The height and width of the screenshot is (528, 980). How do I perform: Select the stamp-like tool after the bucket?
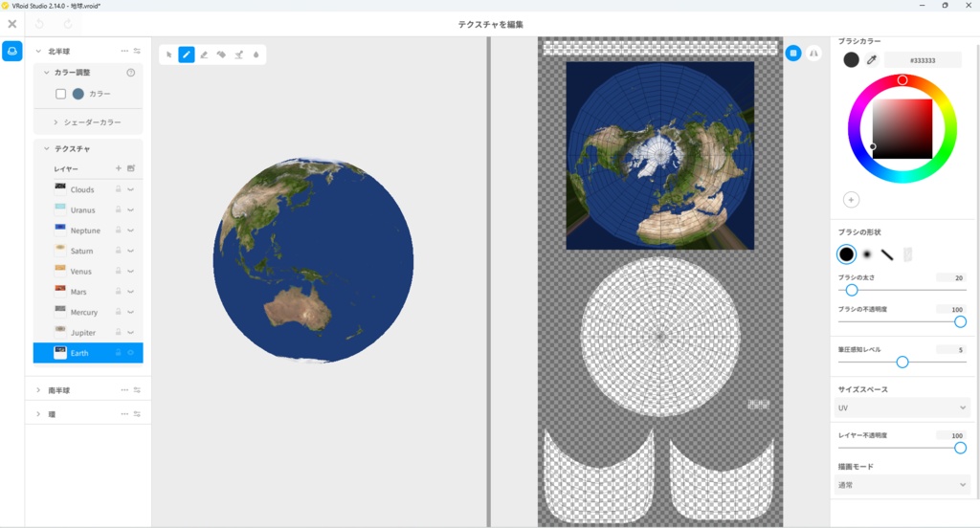[238, 55]
